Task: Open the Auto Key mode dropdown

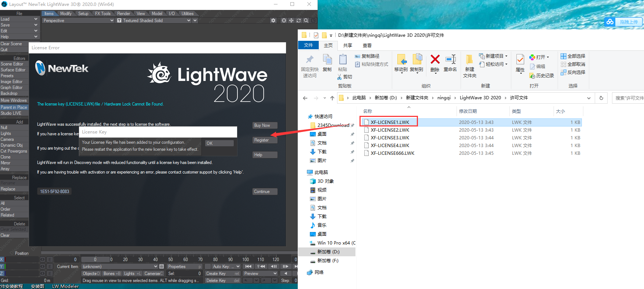Action: point(226,267)
